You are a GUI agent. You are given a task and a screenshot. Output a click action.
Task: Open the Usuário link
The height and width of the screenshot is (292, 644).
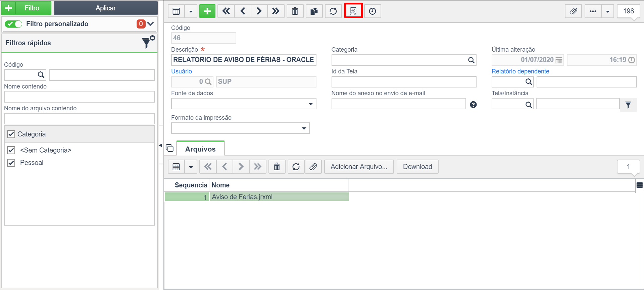pos(182,71)
